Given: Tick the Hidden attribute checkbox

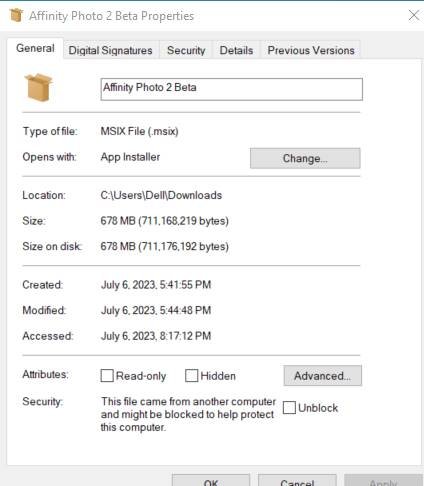Looking at the screenshot, I should 191,376.
